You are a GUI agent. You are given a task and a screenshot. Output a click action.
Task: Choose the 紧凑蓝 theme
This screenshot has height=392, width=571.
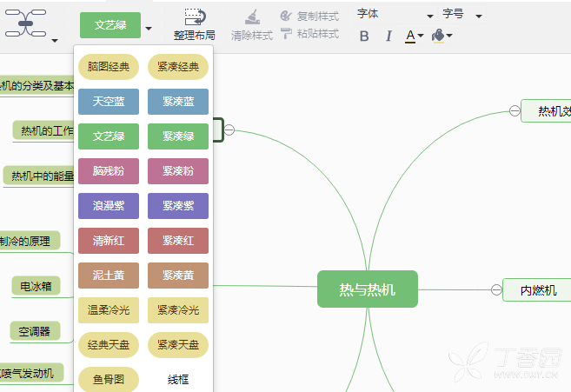[178, 102]
